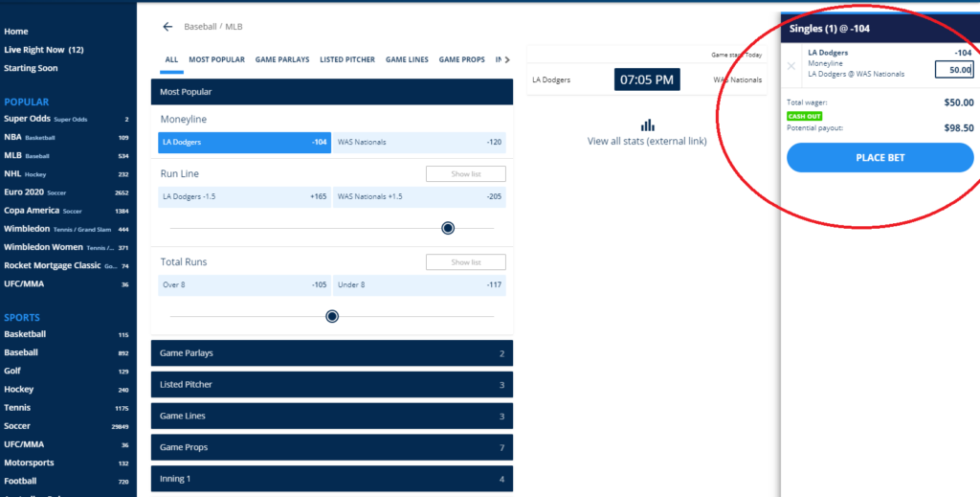Open Basketball under Sports
Screen dimensions: 980x497
click(66, 334)
